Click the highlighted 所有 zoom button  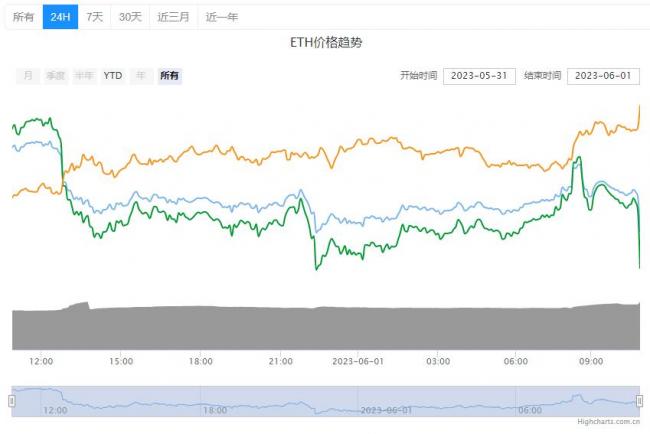coord(170,76)
